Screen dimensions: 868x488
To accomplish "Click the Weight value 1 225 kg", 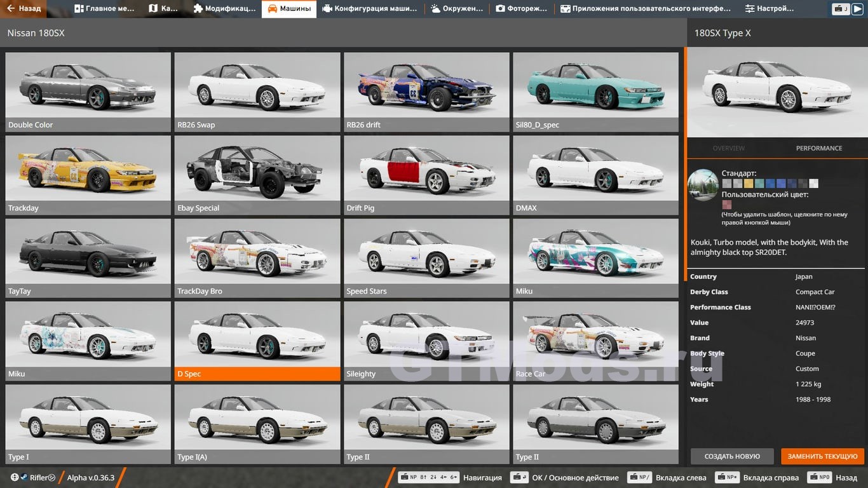I will coord(808,384).
